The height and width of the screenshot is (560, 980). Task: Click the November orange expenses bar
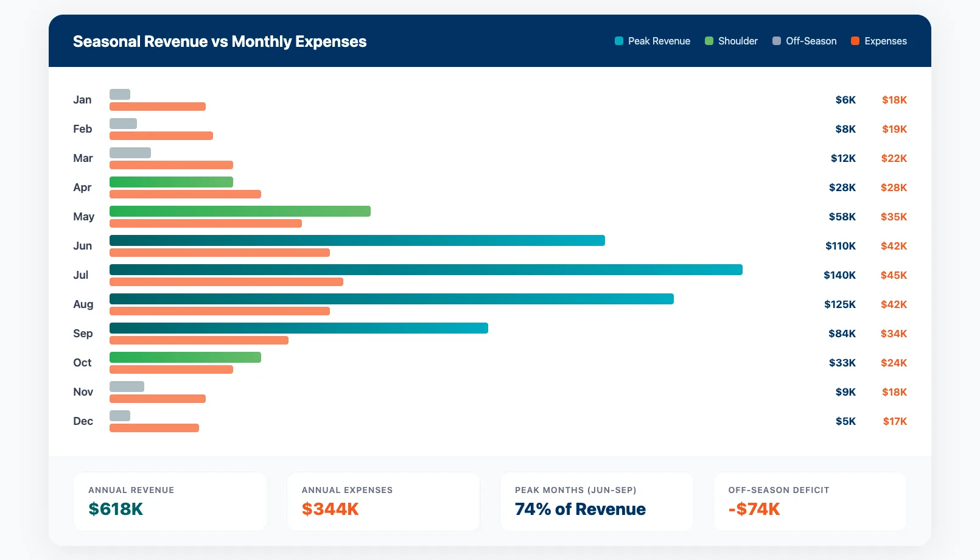[x=158, y=399]
